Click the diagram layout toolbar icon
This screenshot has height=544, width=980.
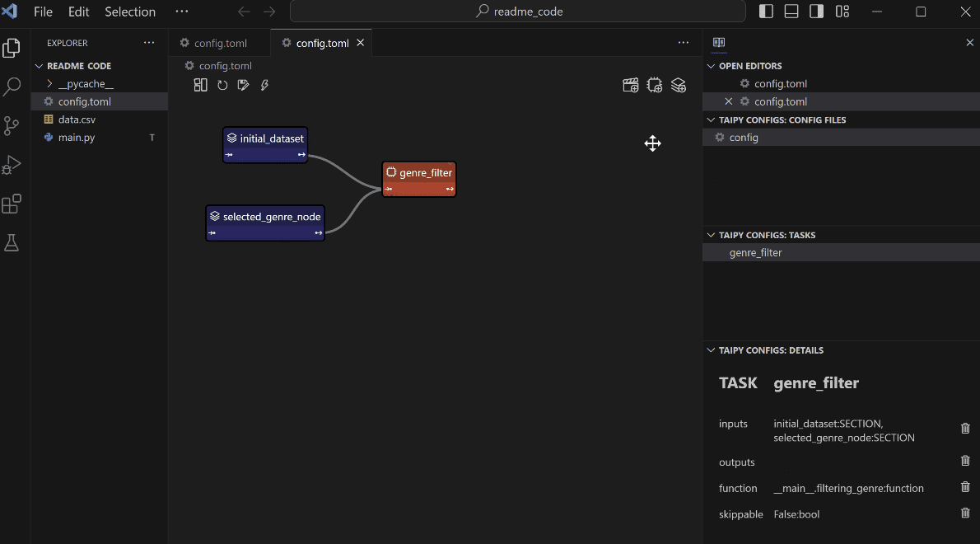(x=201, y=85)
